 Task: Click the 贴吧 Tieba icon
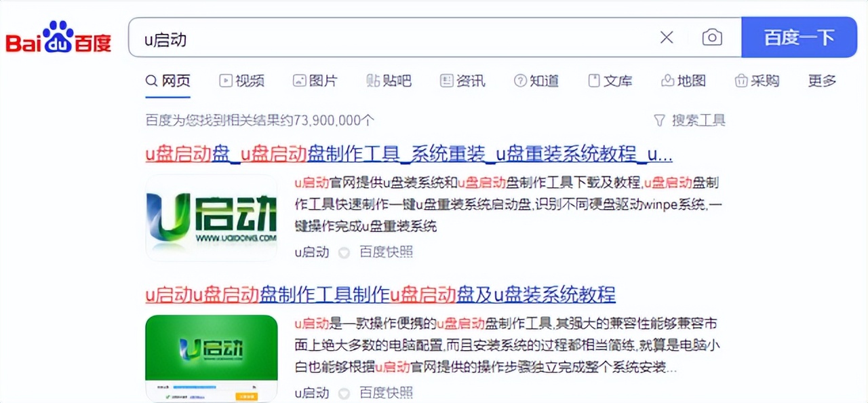(372, 80)
